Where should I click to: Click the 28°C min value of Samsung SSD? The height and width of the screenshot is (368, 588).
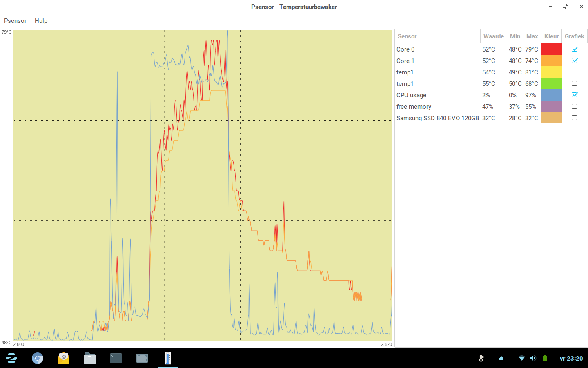tap(515, 118)
